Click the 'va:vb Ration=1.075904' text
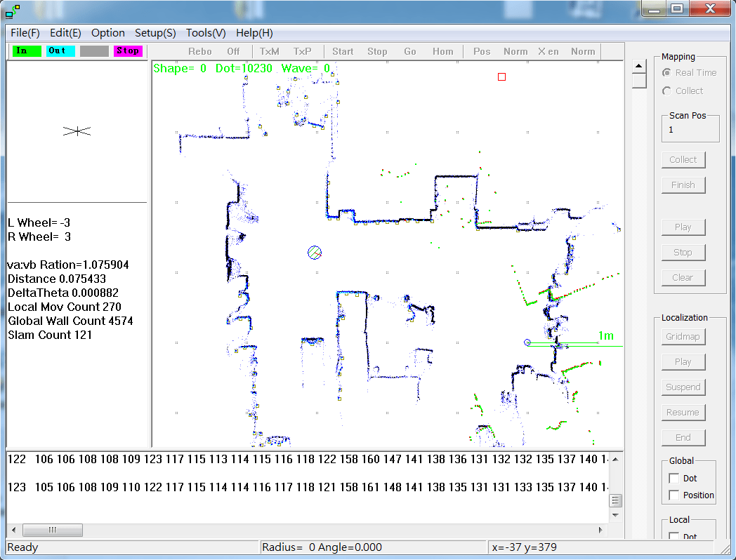 69,265
